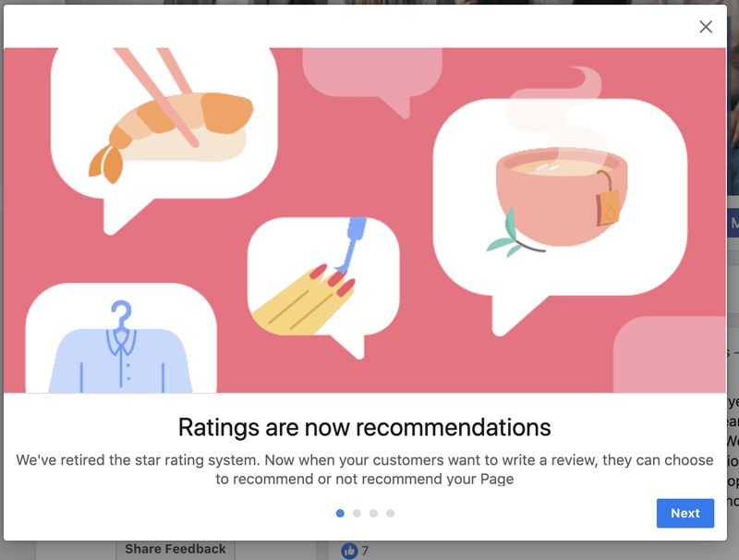Open the like count showing 7
Screen dimensions: 739x560
tap(365, 551)
